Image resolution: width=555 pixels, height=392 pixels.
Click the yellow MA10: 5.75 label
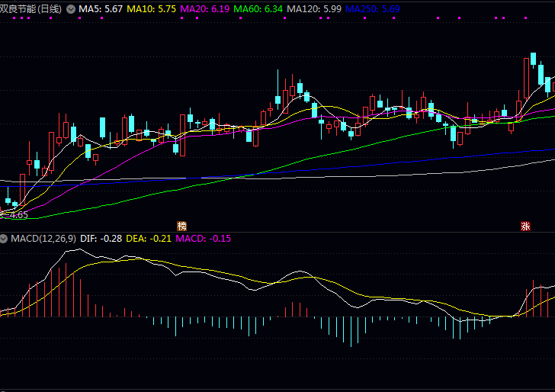(x=151, y=9)
